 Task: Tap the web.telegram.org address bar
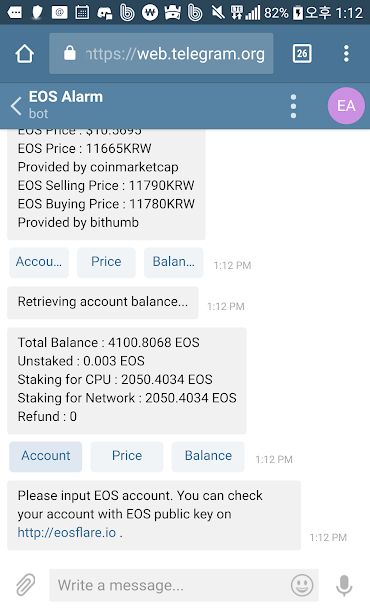(161, 54)
